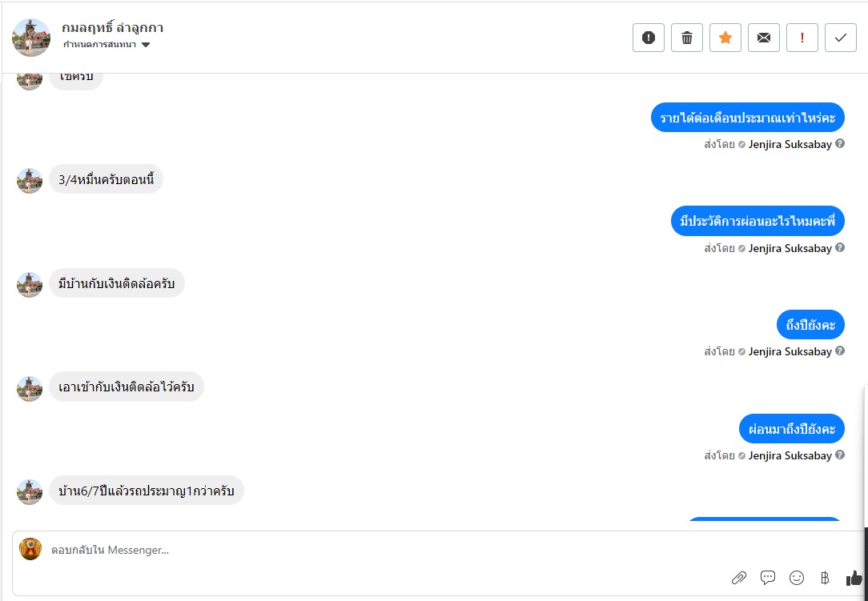Mark conversation unread with envelope icon
The image size is (868, 601).
[x=764, y=38]
